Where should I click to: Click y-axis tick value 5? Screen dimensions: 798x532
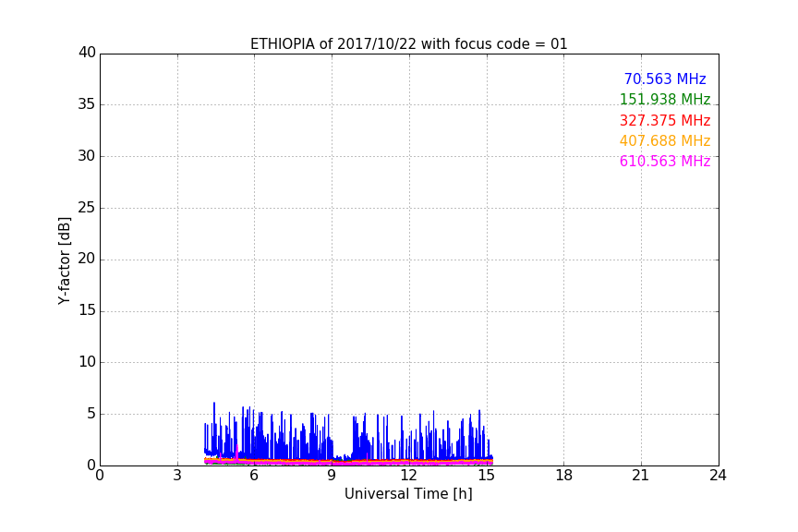point(91,414)
